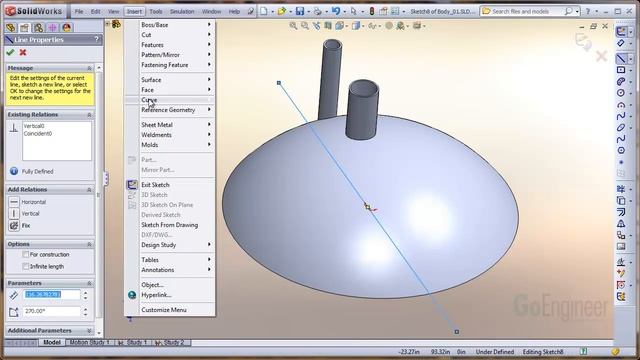Screen dimensions: 640x360
Task: Select Vertical0 in Existing Relations list
Action: point(34,126)
